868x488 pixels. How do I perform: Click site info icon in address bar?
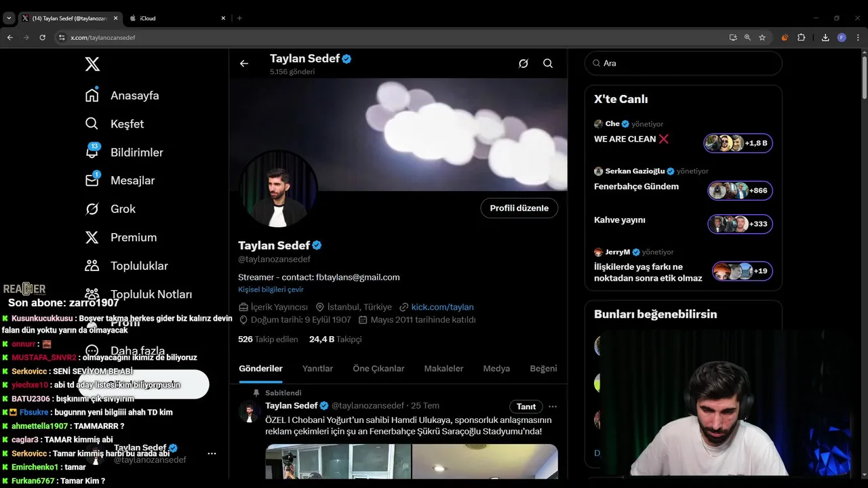(62, 37)
